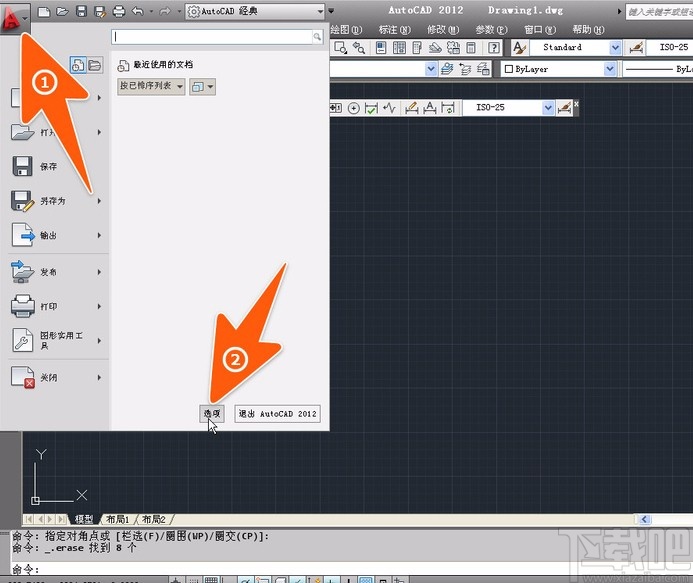
Task: Click the magnifier icon in menu search box
Action: pos(317,37)
